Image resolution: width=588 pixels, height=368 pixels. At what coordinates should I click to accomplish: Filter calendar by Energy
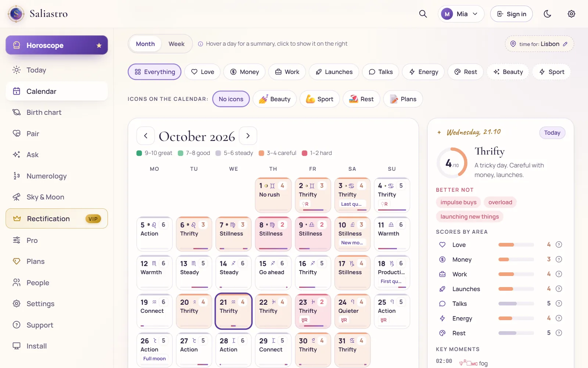click(423, 72)
